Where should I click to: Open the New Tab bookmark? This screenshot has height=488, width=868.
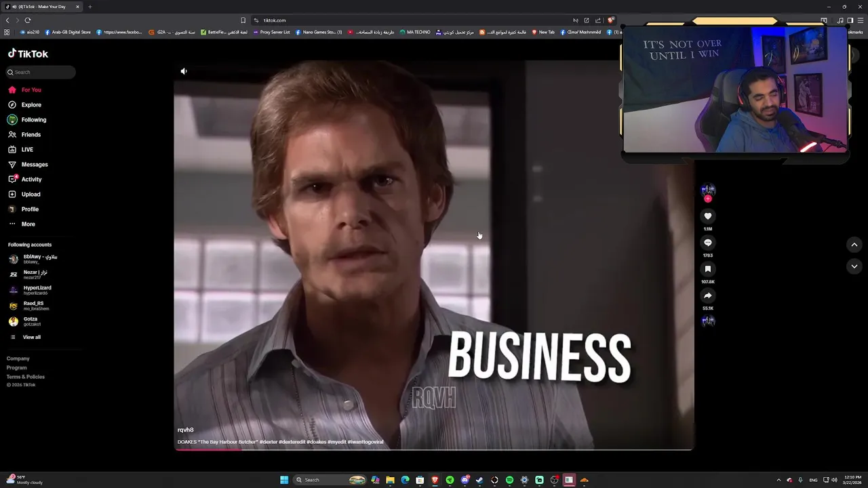click(543, 32)
